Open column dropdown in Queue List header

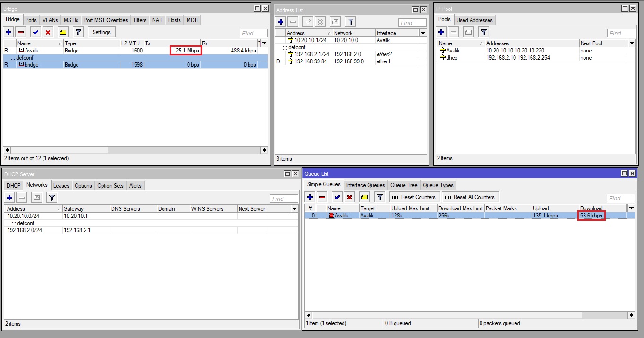[x=631, y=208]
